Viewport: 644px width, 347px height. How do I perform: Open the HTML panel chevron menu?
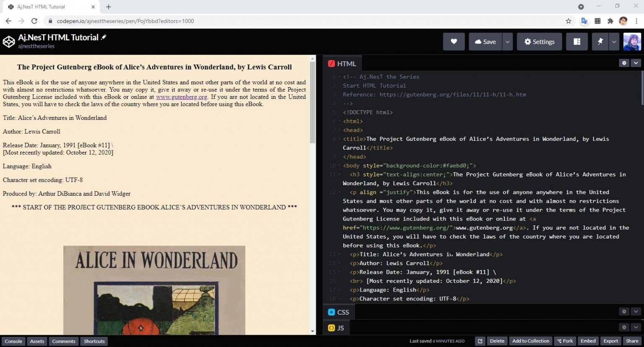point(636,63)
